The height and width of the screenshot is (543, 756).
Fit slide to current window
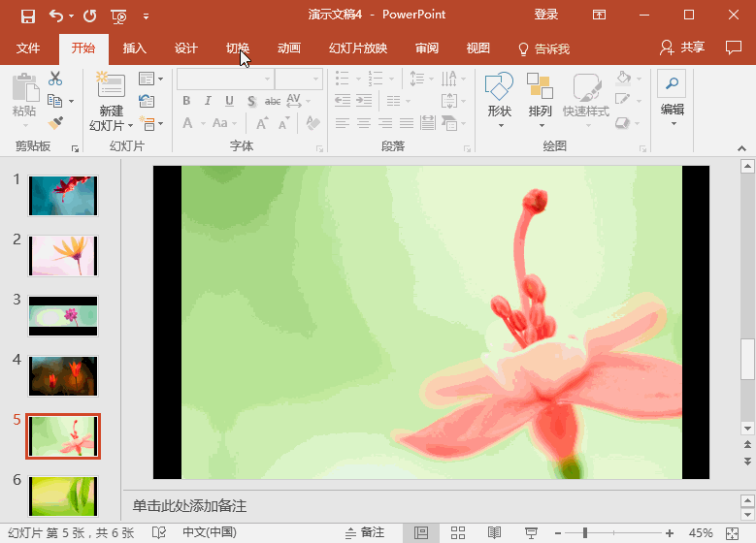tap(732, 533)
